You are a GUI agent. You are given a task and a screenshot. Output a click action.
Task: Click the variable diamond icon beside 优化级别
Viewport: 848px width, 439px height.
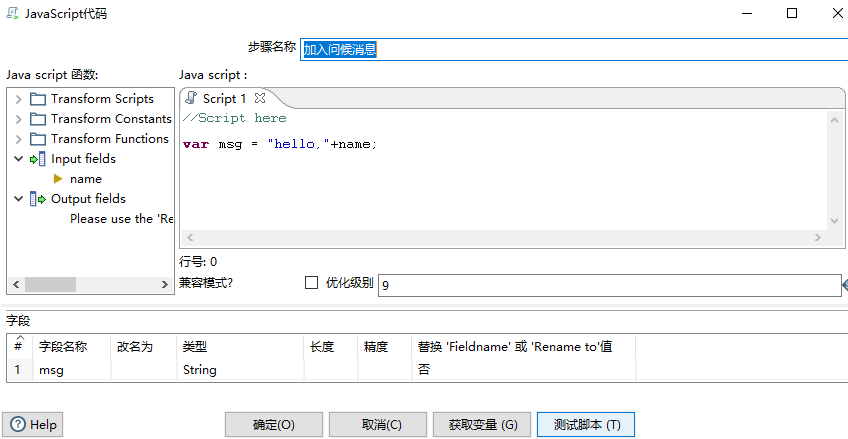[845, 284]
